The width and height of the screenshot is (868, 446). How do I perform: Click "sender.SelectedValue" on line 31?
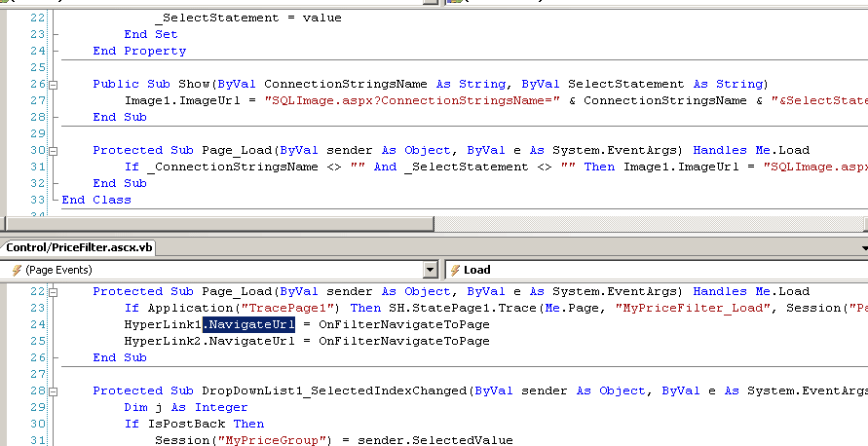[x=435, y=440]
